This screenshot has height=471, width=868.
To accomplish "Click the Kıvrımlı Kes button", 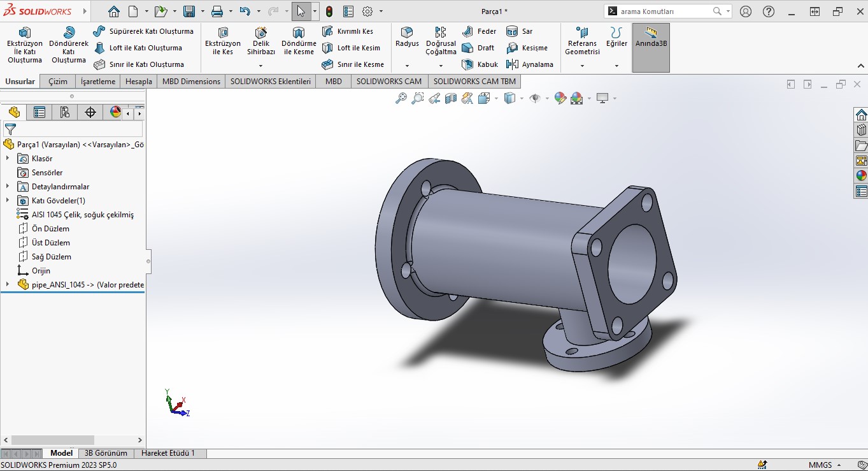I will (348, 31).
